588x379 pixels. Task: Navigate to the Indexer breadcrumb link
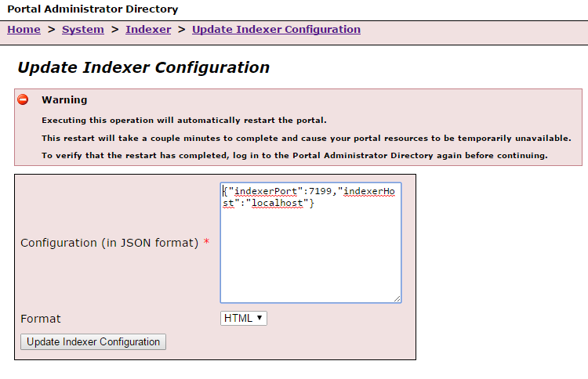pyautogui.click(x=148, y=29)
